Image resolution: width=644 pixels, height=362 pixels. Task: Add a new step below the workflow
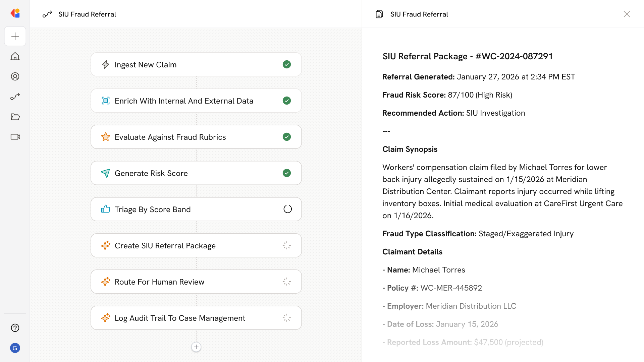click(x=196, y=347)
